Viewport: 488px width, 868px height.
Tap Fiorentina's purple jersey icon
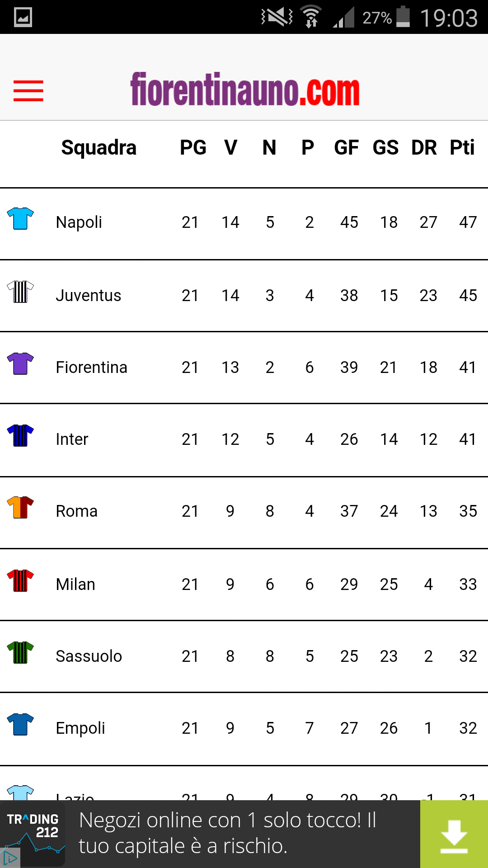point(20,363)
